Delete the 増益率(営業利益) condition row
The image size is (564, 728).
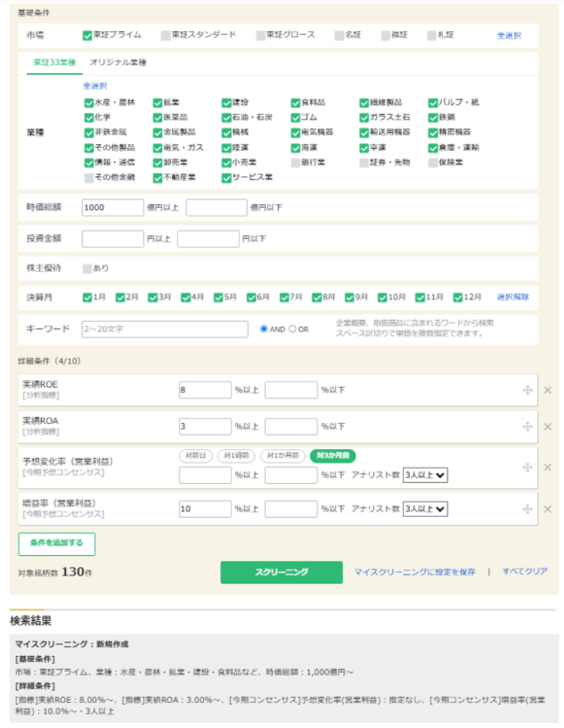pyautogui.click(x=547, y=509)
